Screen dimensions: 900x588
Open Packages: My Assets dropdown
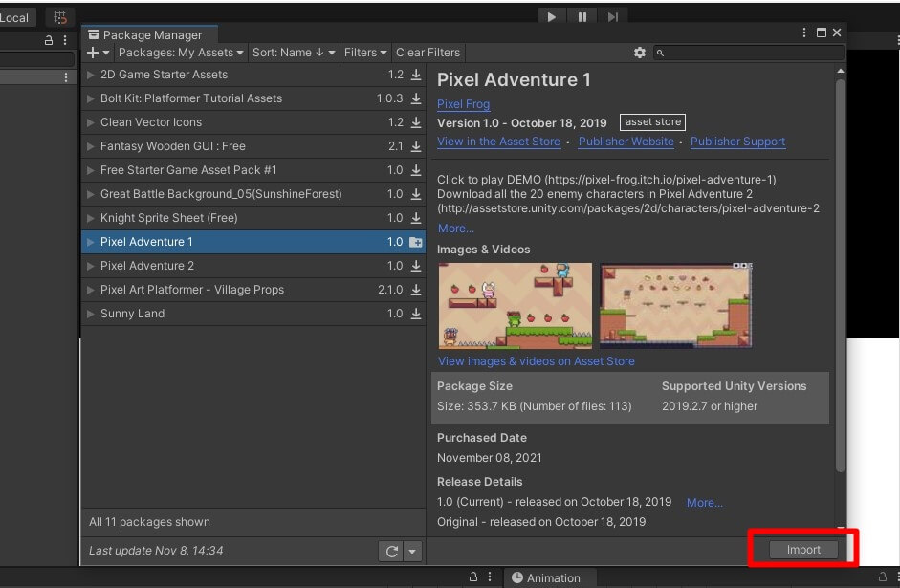pyautogui.click(x=181, y=53)
